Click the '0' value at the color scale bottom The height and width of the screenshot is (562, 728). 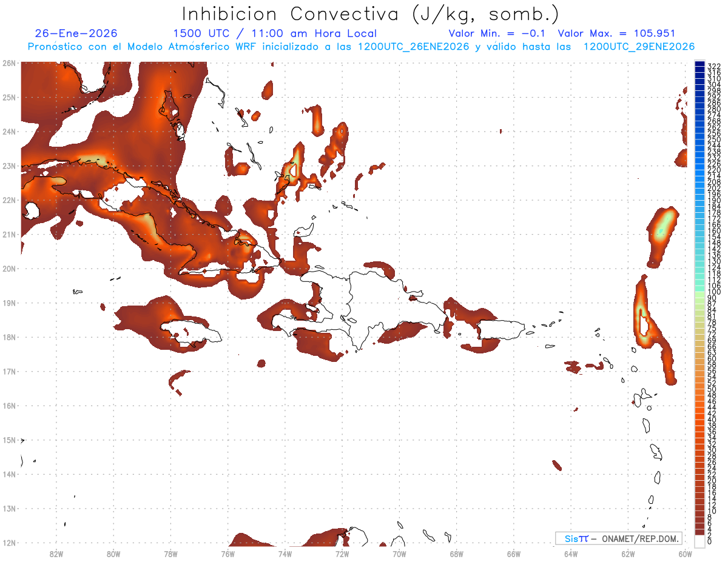point(710,541)
